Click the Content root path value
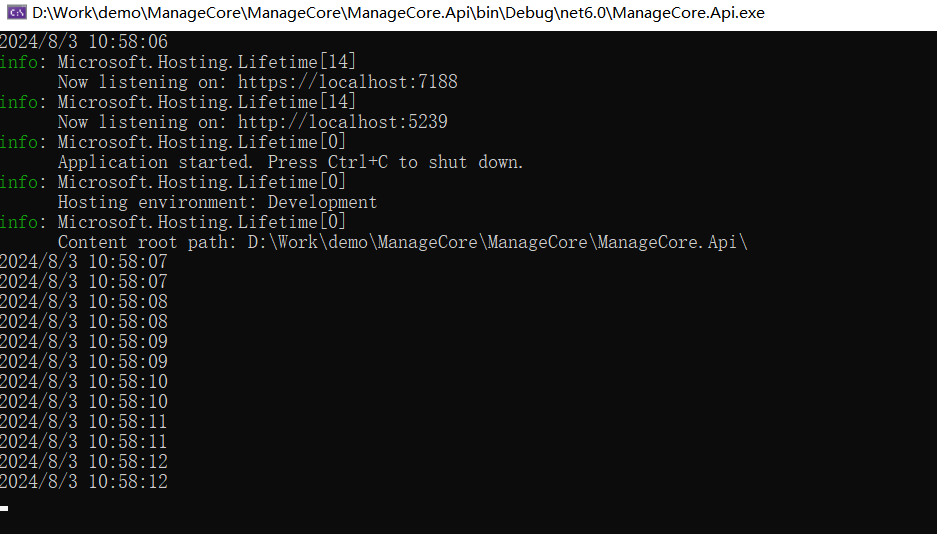Screen dimensions: 937x534 (497, 242)
